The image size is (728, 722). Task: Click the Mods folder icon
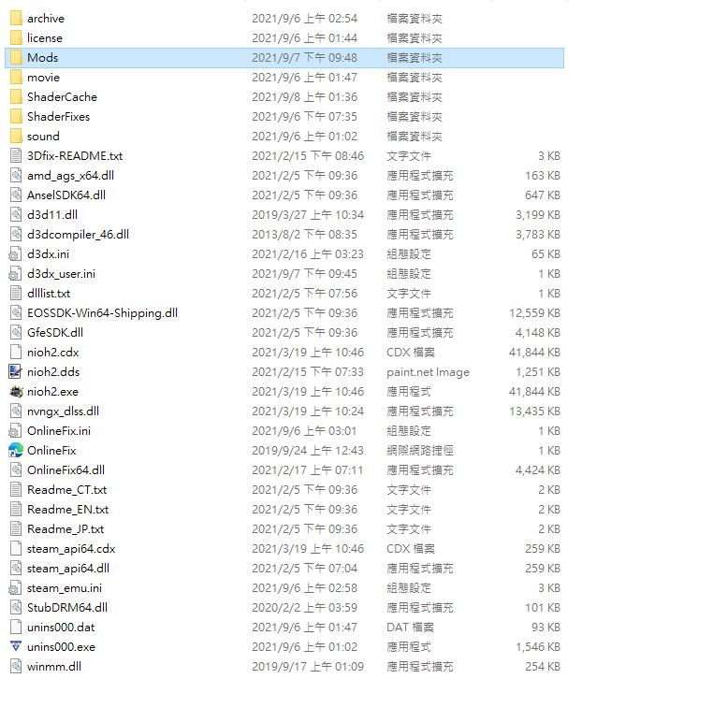[x=15, y=57]
